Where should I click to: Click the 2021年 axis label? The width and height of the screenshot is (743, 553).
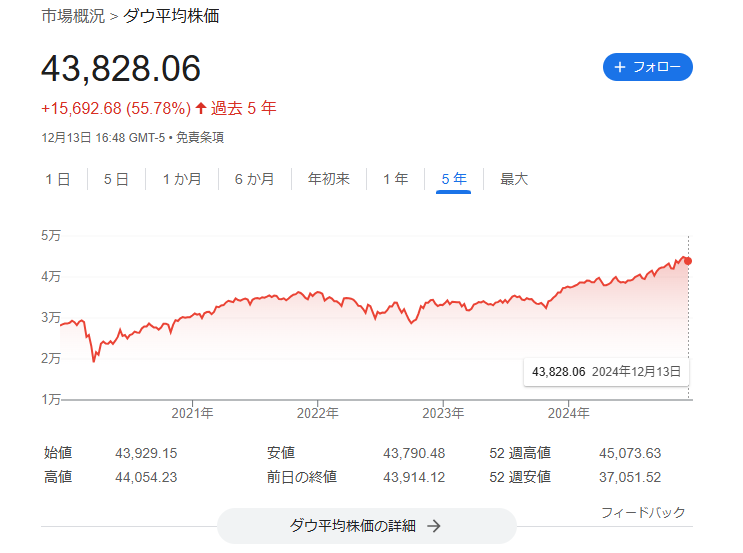tap(192, 413)
